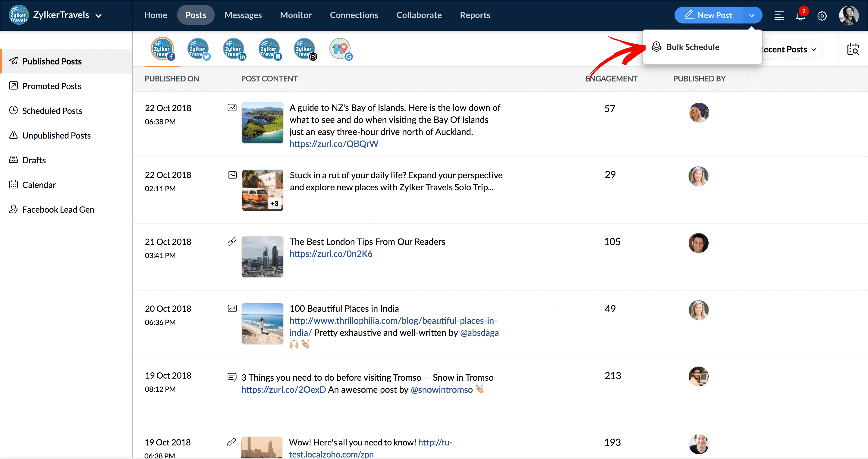
Task: Click publisher avatar on the 213 engagement row
Action: coord(698,376)
